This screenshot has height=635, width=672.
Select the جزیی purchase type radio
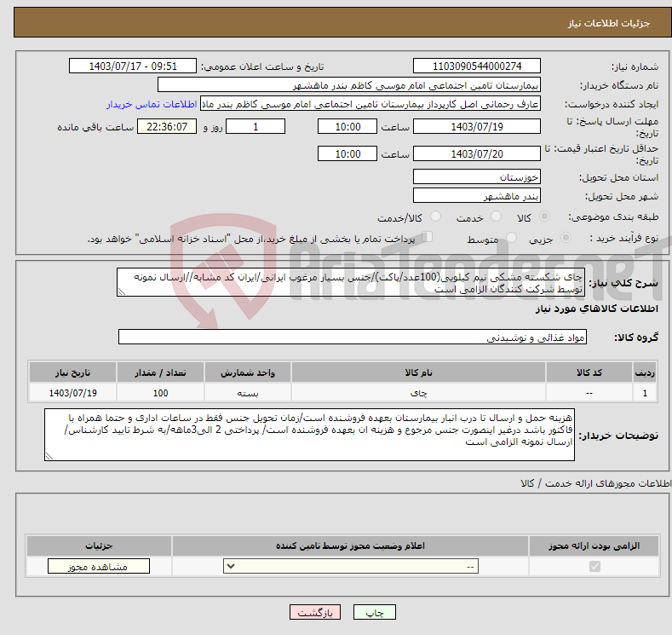pyautogui.click(x=566, y=238)
